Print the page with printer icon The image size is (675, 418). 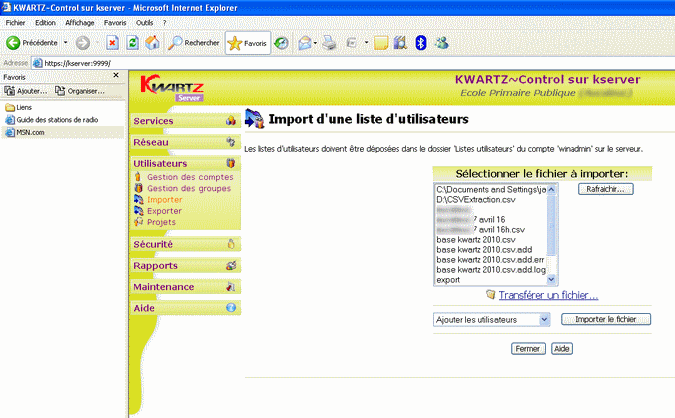pos(329,43)
